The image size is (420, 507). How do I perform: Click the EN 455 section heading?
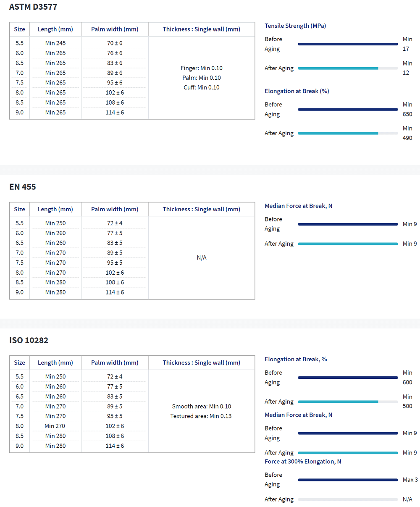[23, 187]
